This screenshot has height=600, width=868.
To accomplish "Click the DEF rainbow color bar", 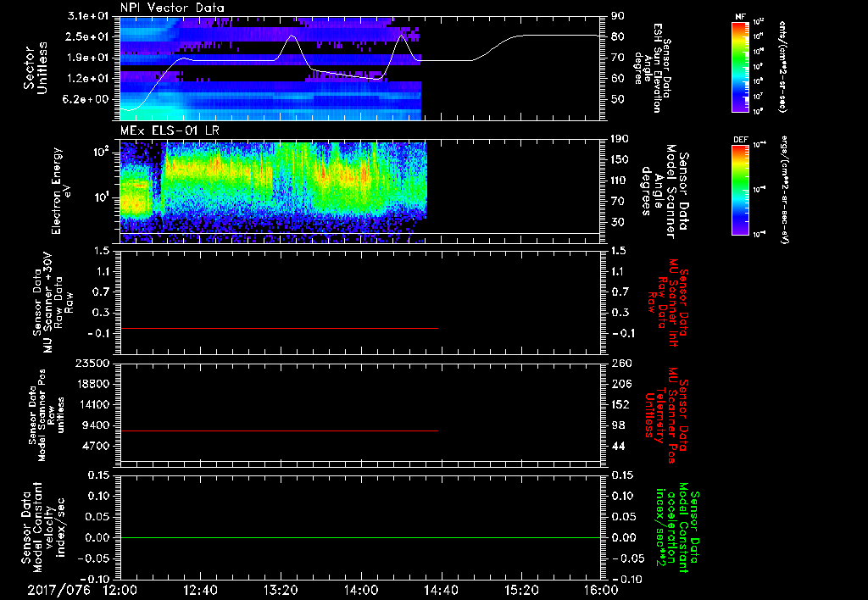I will click(740, 189).
